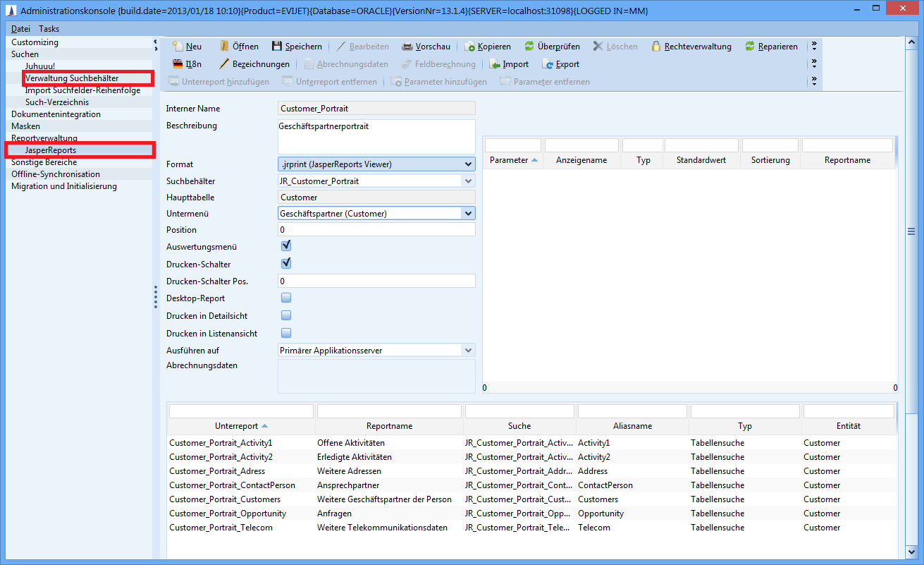Select Verwaltung Suchbehälter in the sidebar
Screen dimensions: 924x565
(72, 78)
